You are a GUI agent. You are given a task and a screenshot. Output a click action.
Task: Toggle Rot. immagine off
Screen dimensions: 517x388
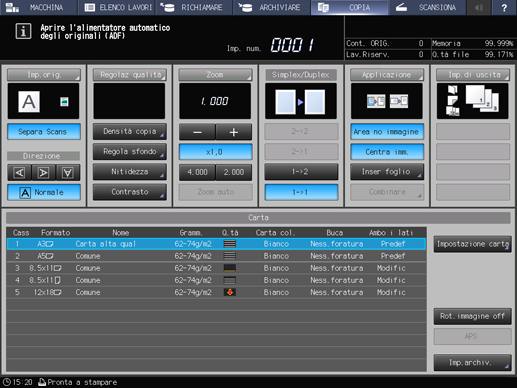[x=472, y=316]
